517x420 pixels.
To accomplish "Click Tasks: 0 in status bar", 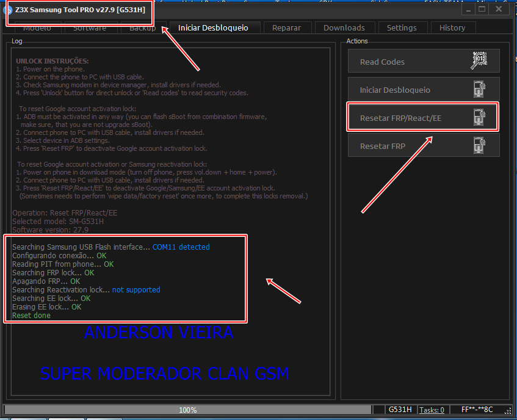I will 432,410.
